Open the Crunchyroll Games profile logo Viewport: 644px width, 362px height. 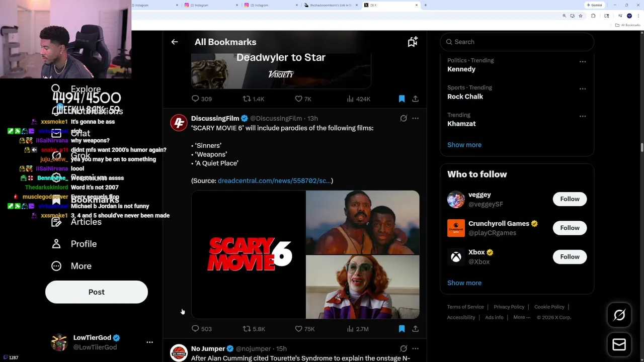coord(456,228)
